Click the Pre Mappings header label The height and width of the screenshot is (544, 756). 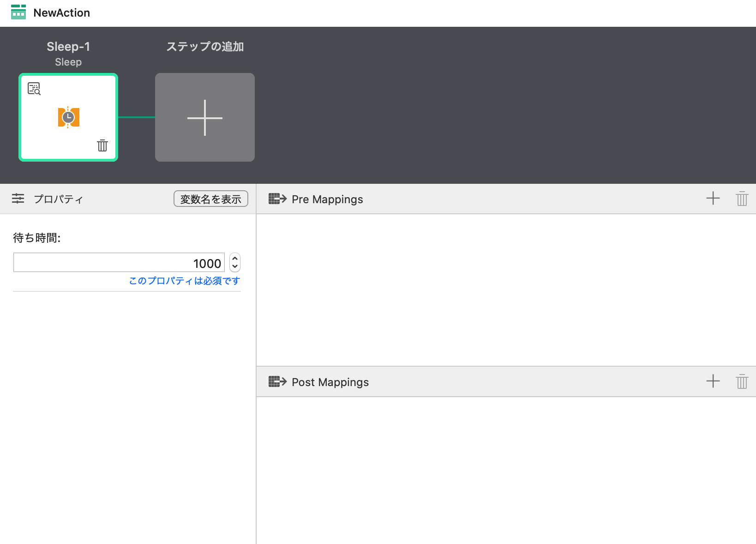[x=327, y=199]
